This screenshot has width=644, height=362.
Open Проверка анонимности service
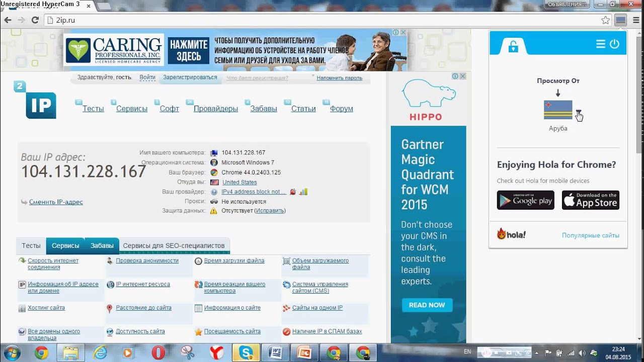(x=147, y=260)
